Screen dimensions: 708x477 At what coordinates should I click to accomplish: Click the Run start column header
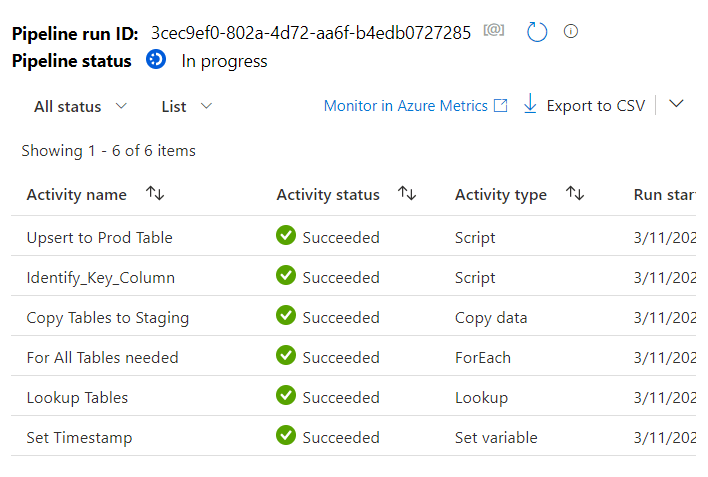pos(664,194)
